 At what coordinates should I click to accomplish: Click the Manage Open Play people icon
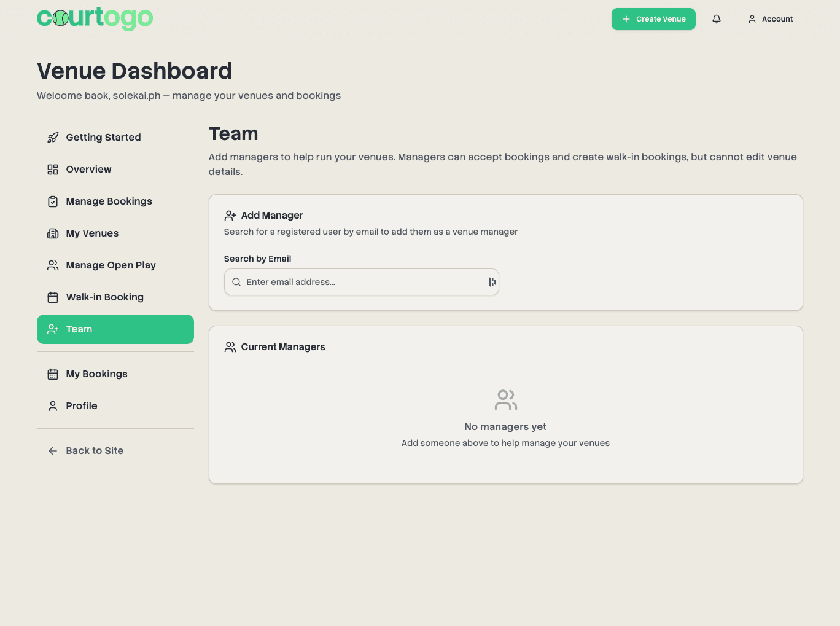53,265
